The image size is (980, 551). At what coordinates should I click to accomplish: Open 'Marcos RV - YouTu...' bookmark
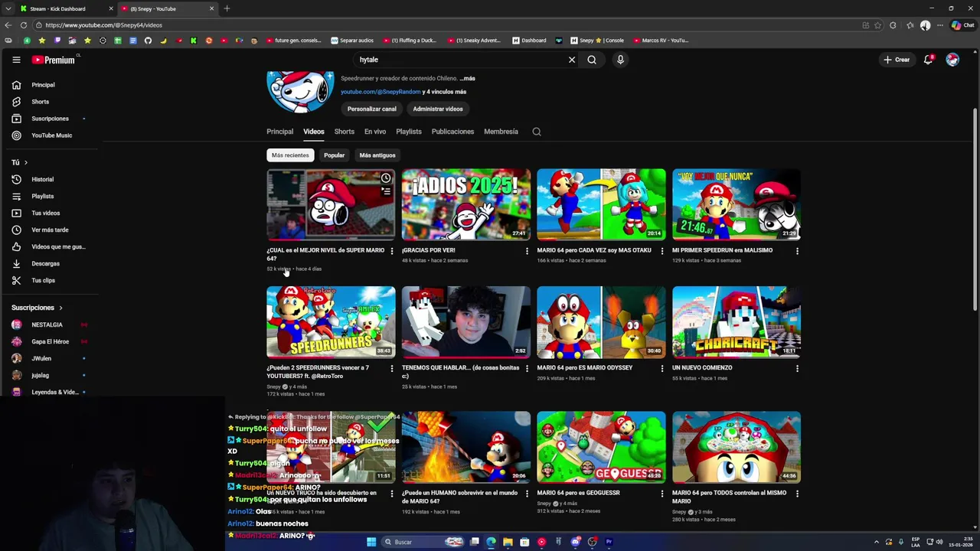660,41
